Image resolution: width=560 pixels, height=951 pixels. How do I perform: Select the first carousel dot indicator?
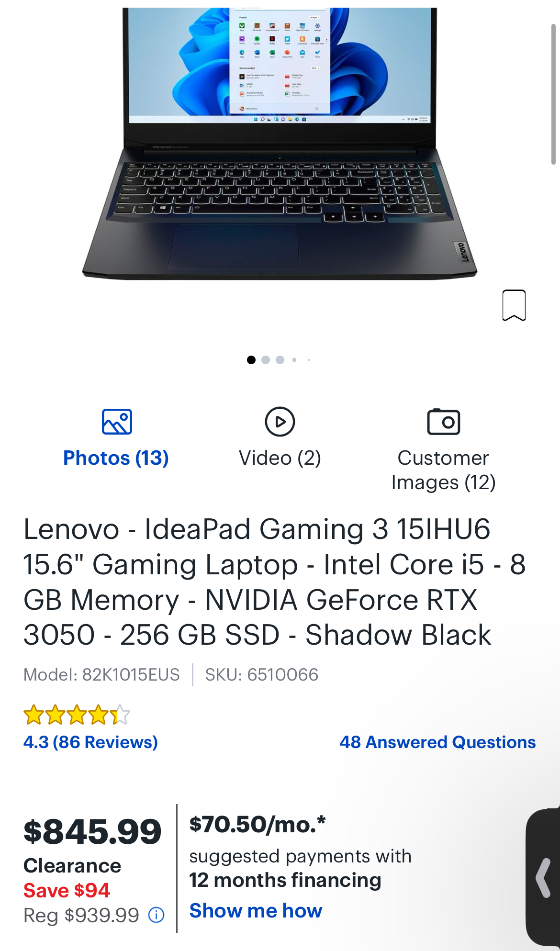pyautogui.click(x=251, y=360)
